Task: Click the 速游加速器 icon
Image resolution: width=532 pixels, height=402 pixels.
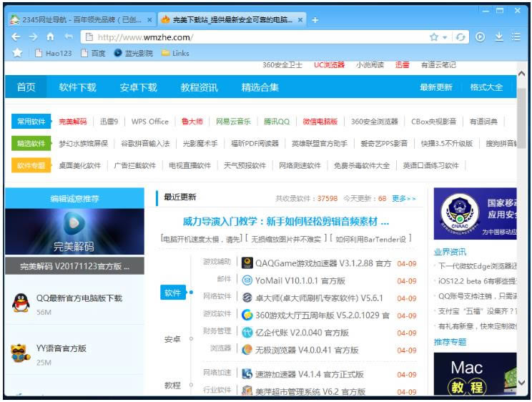Action: [x=247, y=374]
